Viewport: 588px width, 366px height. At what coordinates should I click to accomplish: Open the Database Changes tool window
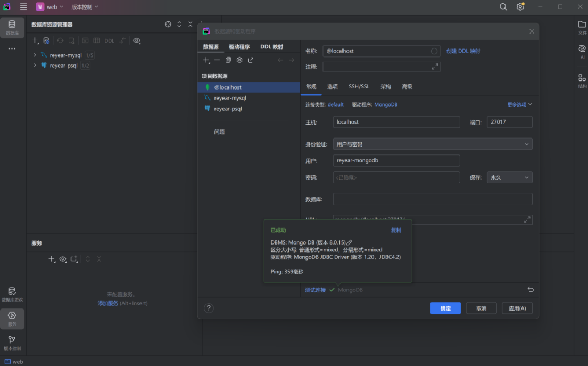12,294
